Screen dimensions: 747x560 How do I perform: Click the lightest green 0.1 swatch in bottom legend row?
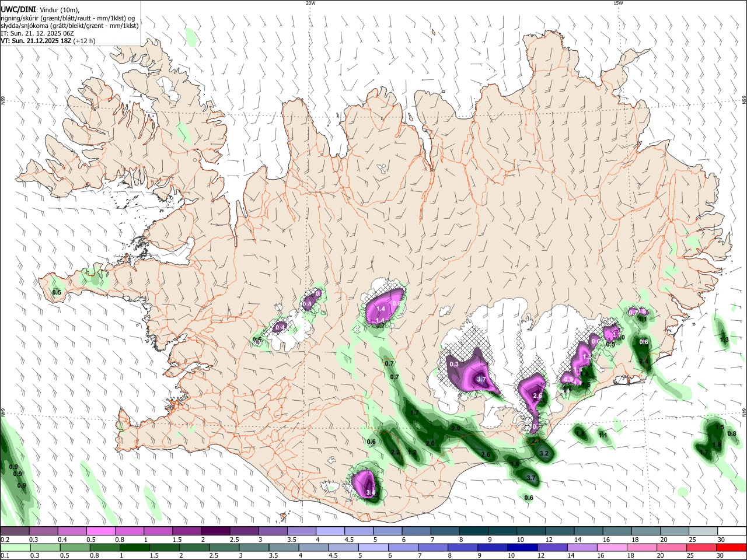[15, 547]
